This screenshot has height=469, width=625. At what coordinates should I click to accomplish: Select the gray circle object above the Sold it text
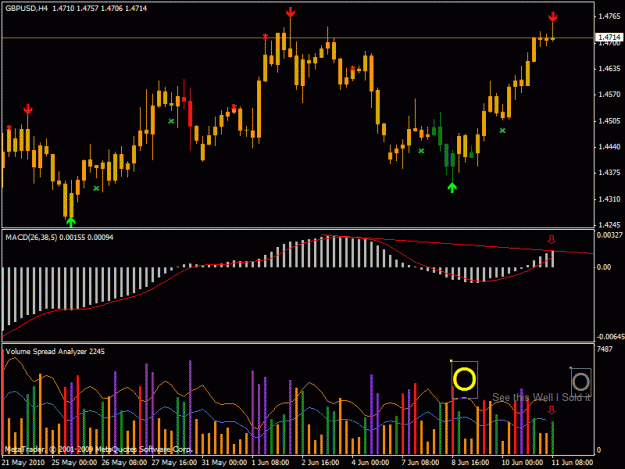click(x=581, y=382)
